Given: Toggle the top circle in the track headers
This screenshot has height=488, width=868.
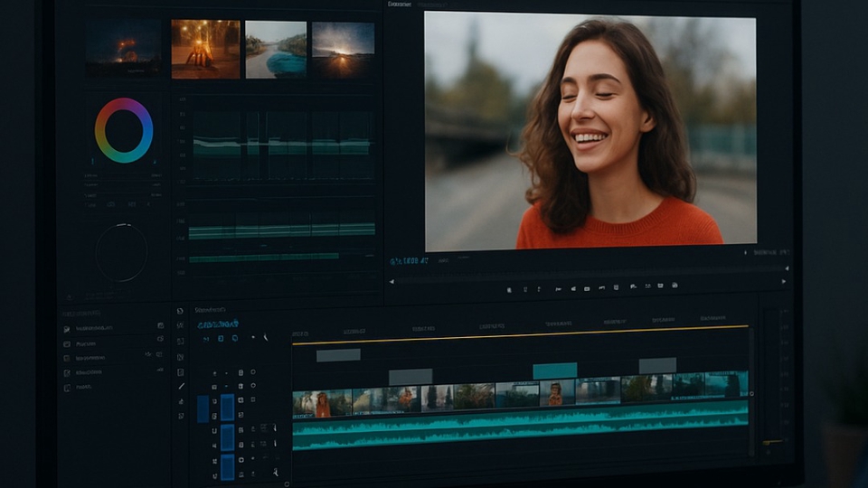Looking at the screenshot, I should 253,372.
